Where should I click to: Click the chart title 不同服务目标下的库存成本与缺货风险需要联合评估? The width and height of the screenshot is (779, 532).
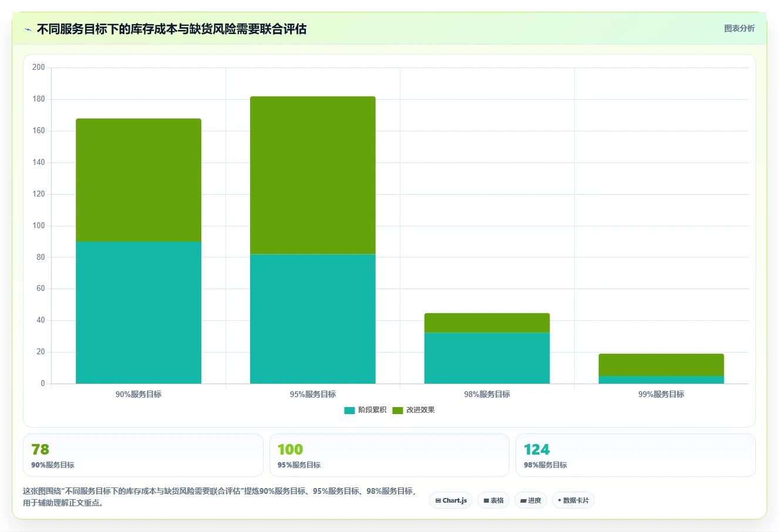[x=171, y=29]
